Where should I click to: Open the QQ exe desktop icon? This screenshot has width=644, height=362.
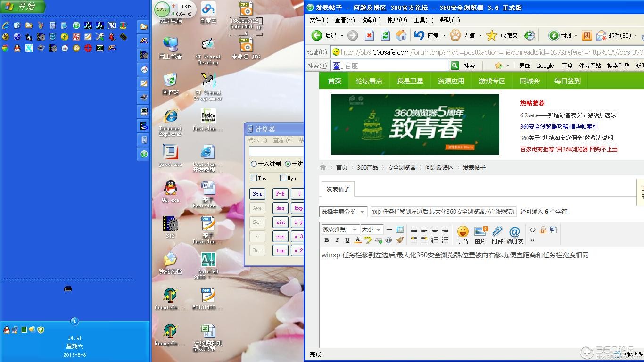click(x=170, y=191)
